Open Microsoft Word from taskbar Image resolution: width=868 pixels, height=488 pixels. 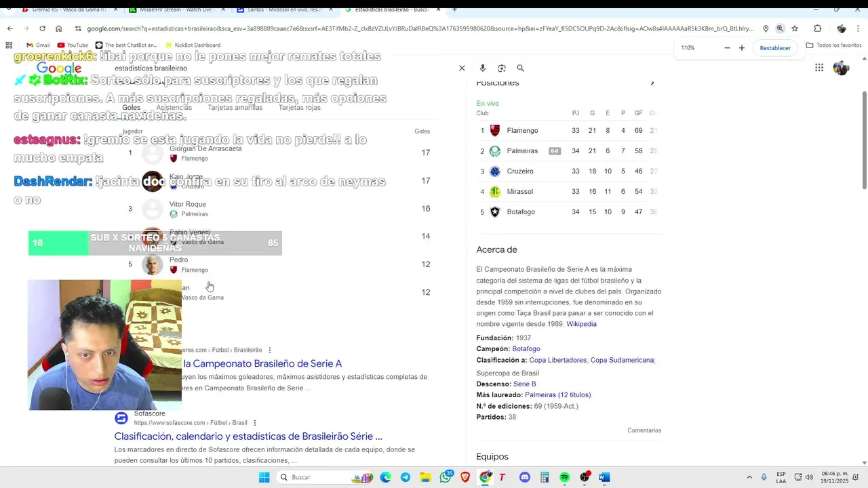point(604,477)
